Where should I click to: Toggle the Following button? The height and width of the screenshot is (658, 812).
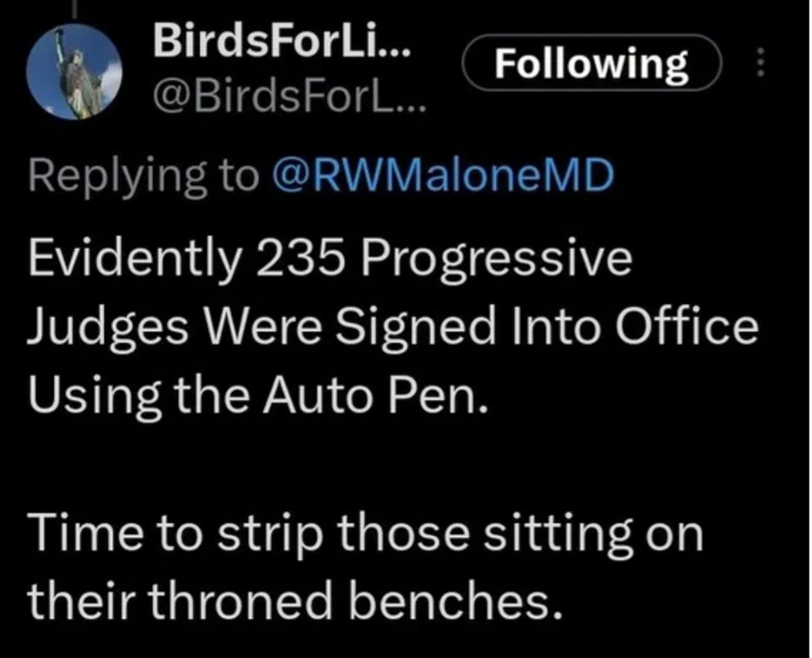click(592, 64)
